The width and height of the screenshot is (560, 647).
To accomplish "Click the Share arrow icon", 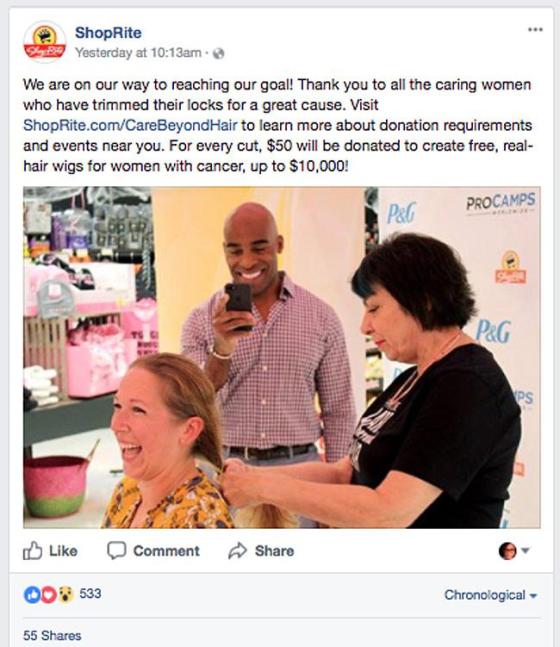I will (238, 550).
